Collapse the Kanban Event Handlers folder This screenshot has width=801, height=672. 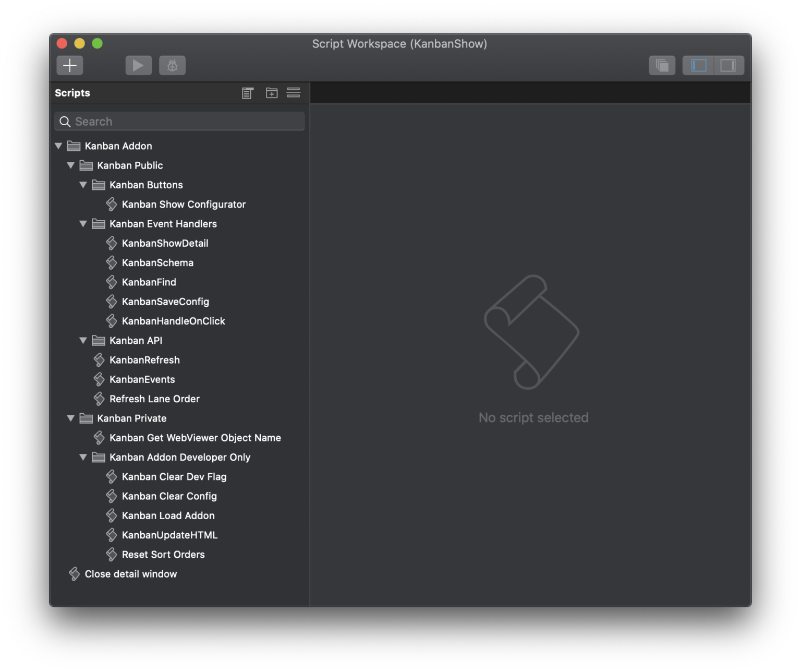pyautogui.click(x=83, y=223)
